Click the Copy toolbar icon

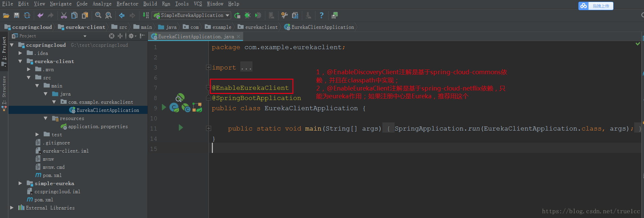(x=74, y=15)
